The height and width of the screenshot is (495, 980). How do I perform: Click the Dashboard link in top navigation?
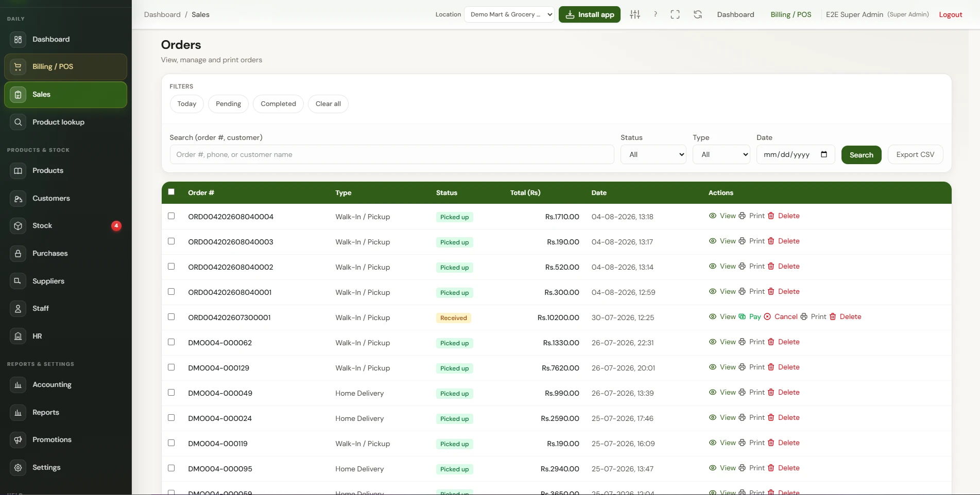tap(735, 14)
